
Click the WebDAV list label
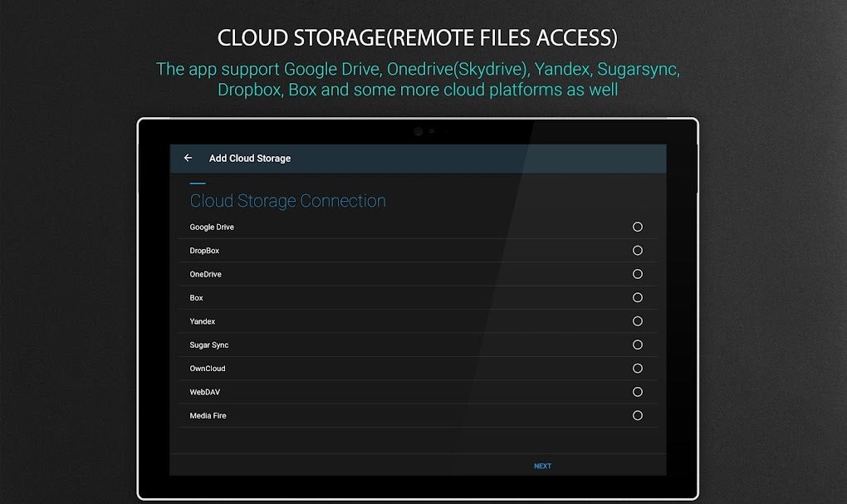point(205,392)
